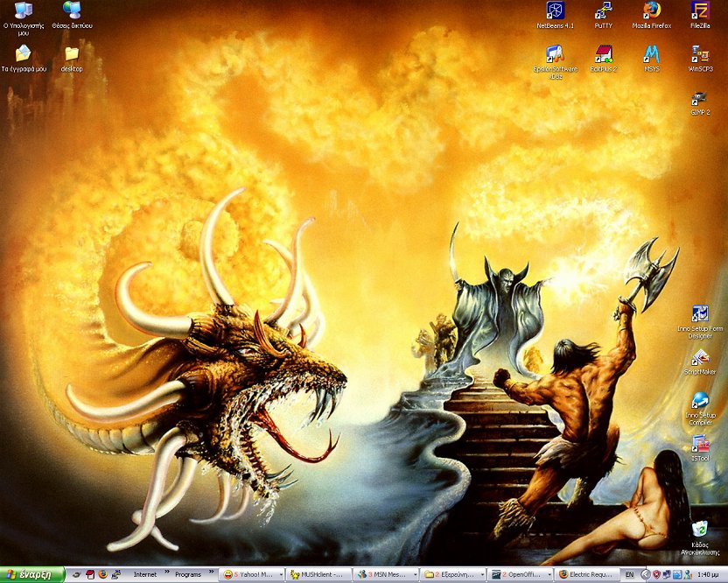Screen dimensions: 728x583
Task: Switch to the Εξερεύνηση Explorer taskbar group
Action: click(453, 574)
